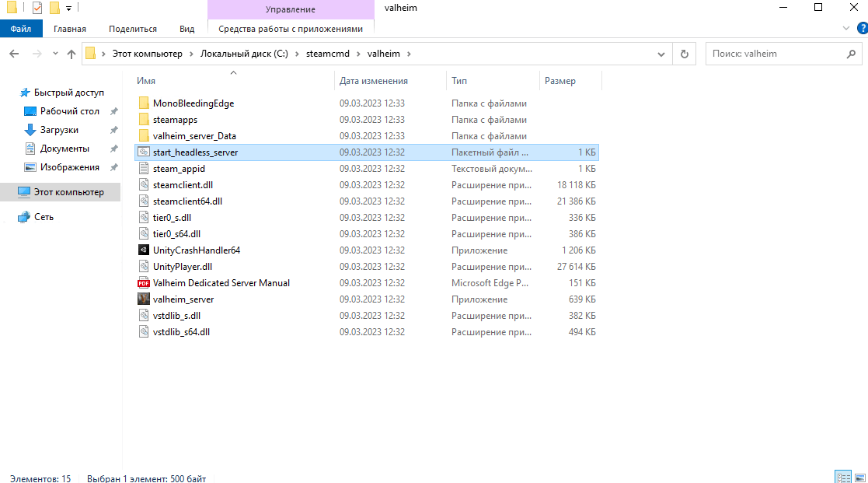Image resolution: width=868 pixels, height=483 pixels.
Task: Expand the ribbon with the chevron
Action: click(847, 29)
